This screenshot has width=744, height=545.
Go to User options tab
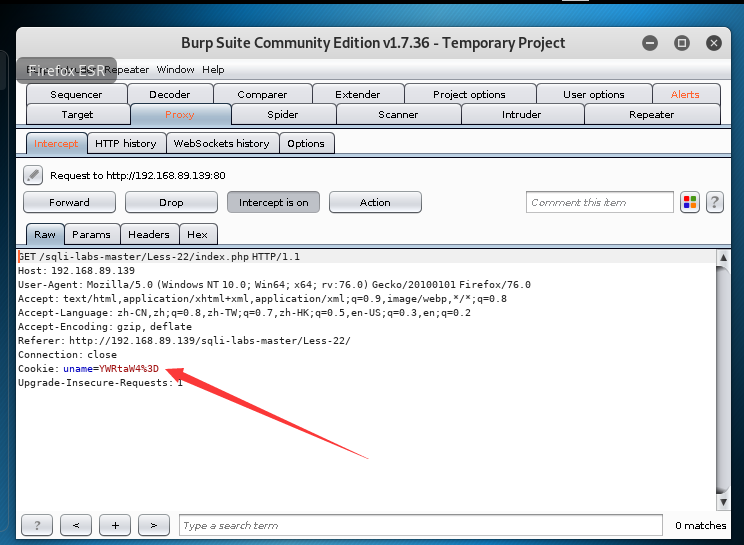(x=594, y=94)
